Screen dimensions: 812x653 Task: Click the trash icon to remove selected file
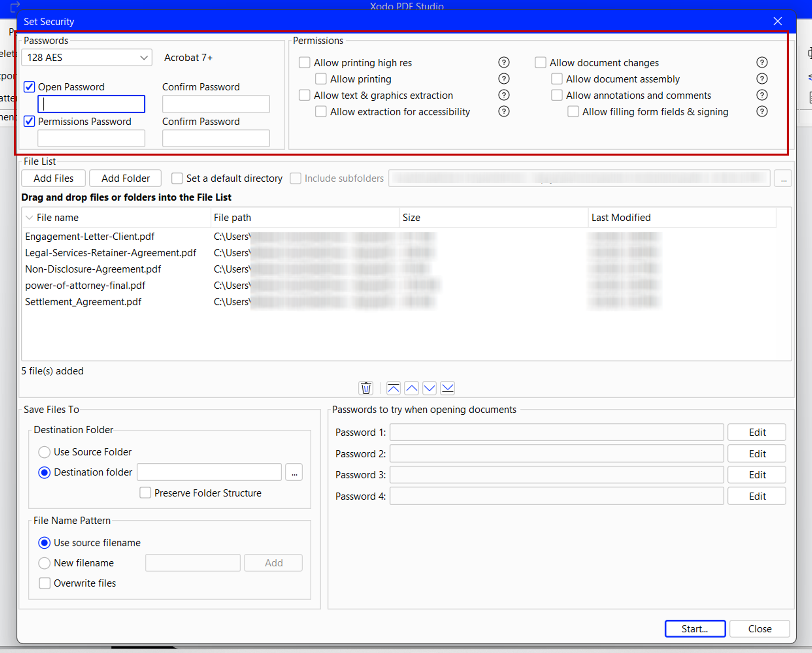tap(366, 388)
